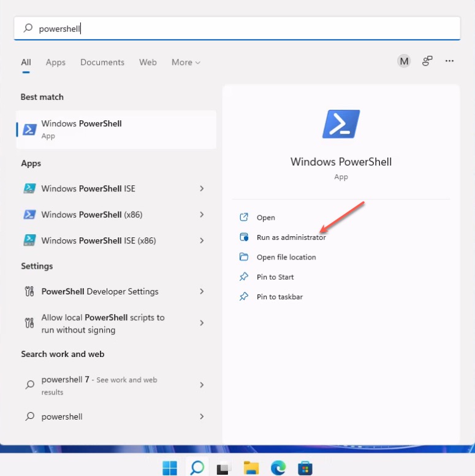Screen dimensions: 475x476
Task: Click the search magnifier icon in search box
Action: point(28,28)
